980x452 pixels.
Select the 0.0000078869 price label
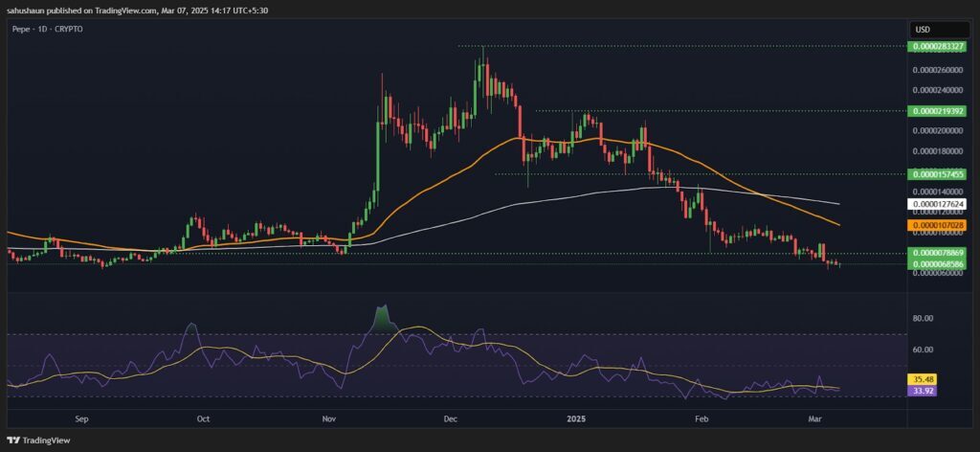pyautogui.click(x=938, y=253)
